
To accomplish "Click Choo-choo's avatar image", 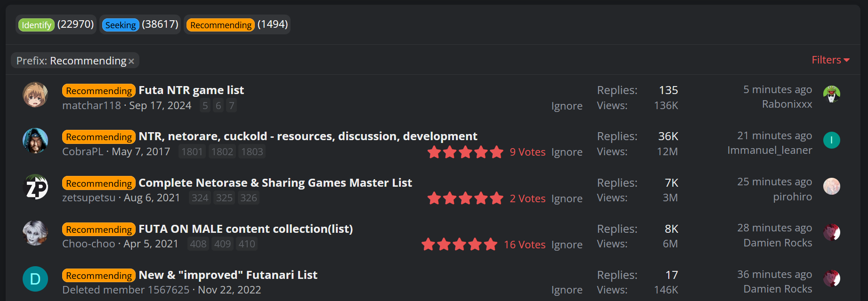I will click(x=35, y=233).
